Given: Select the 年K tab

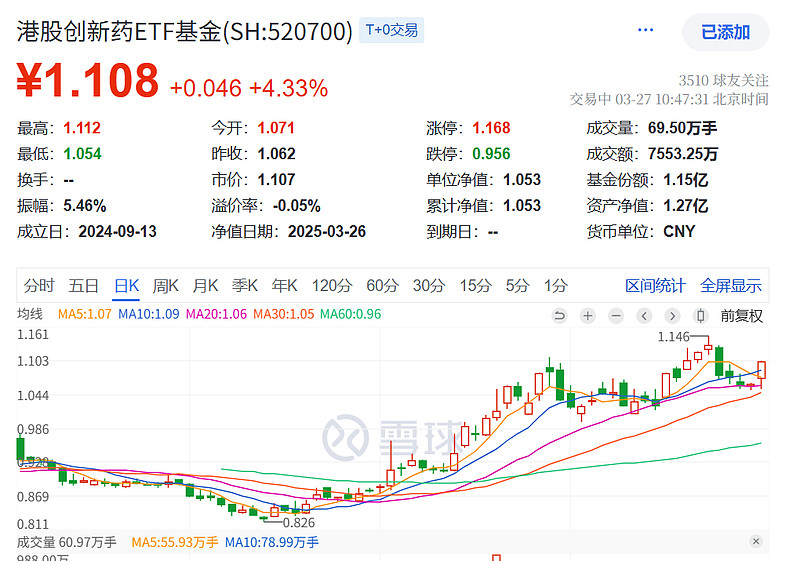Looking at the screenshot, I should pos(284,286).
